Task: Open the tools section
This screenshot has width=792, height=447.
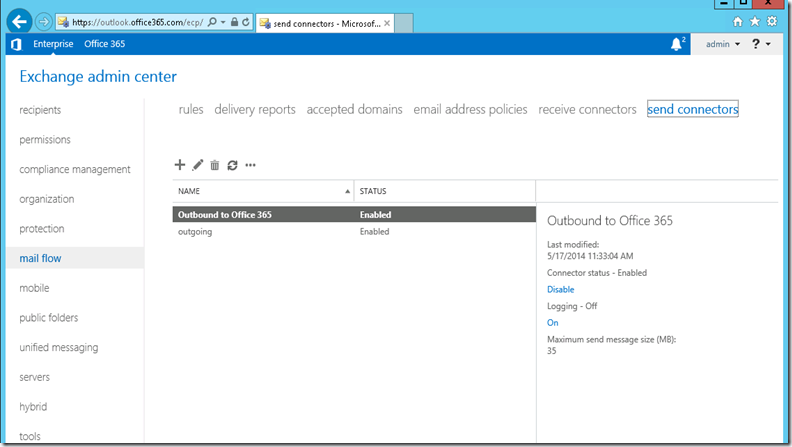Action: [30, 436]
